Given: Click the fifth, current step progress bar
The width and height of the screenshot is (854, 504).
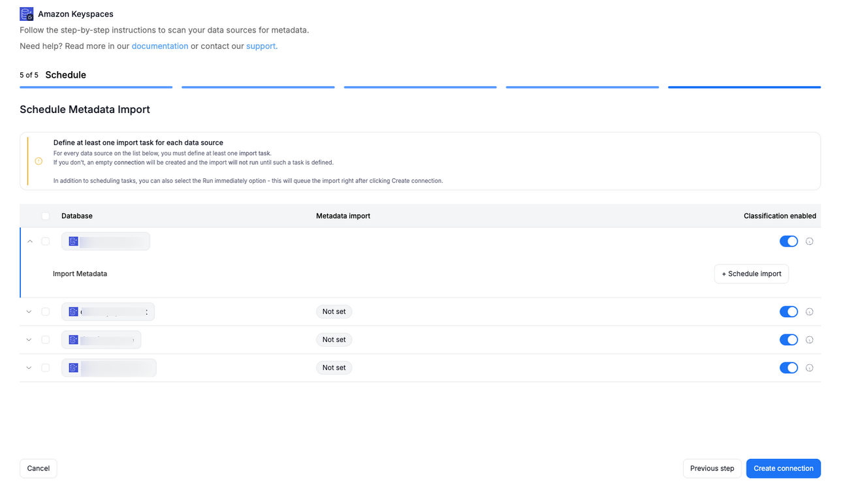Looking at the screenshot, I should [x=744, y=87].
